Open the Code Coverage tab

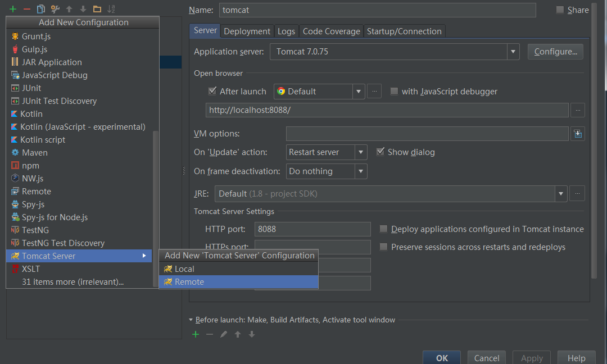pyautogui.click(x=332, y=31)
